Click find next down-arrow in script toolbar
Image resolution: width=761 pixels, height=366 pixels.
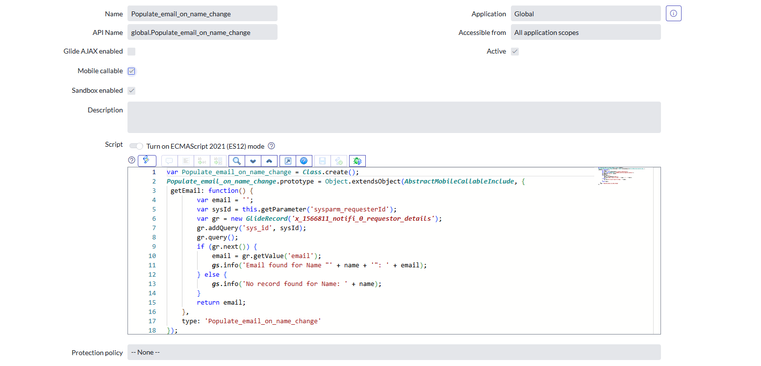(x=253, y=161)
